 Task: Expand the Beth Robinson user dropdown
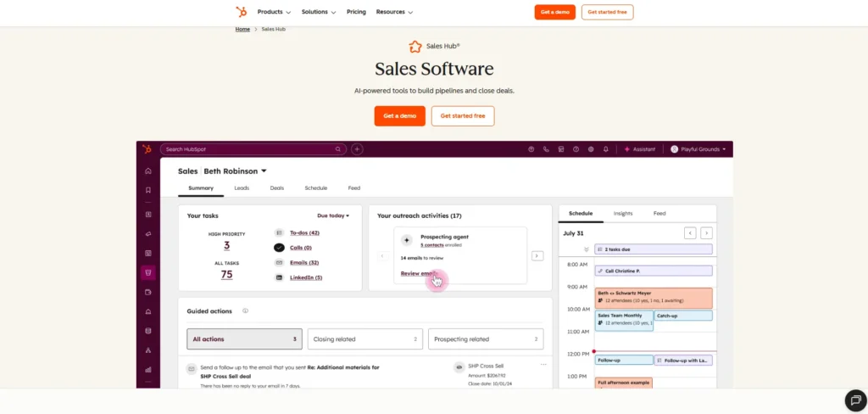coord(264,171)
